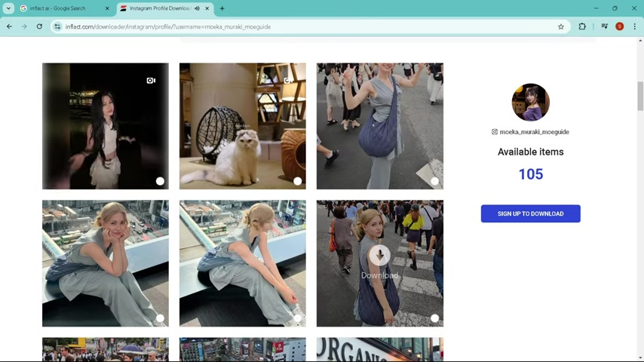Select the leaning-forward rooftop photo's circle checkbox

point(297,318)
